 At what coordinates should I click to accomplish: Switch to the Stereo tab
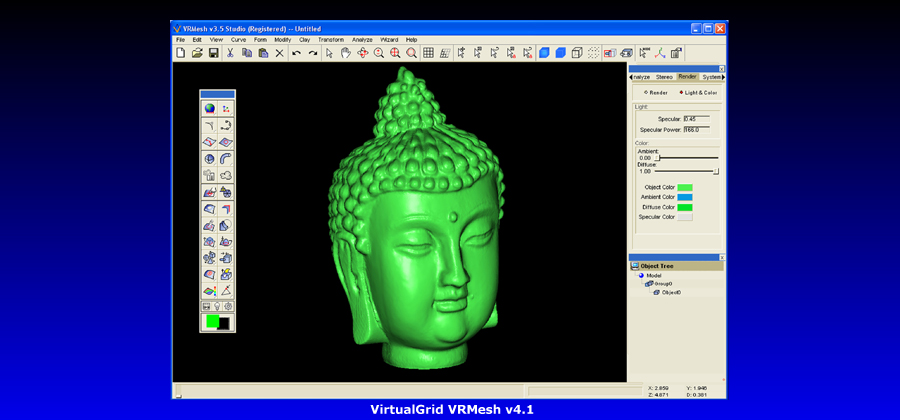click(x=664, y=77)
